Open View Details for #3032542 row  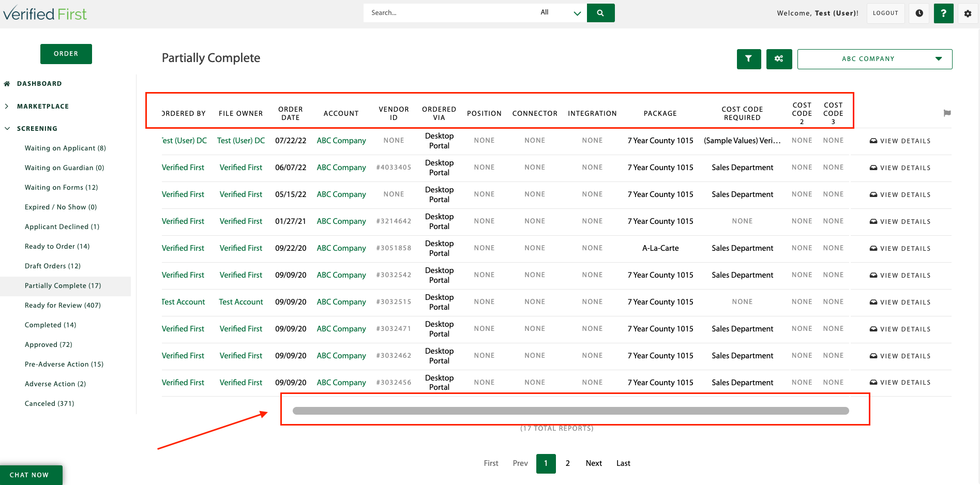click(900, 275)
